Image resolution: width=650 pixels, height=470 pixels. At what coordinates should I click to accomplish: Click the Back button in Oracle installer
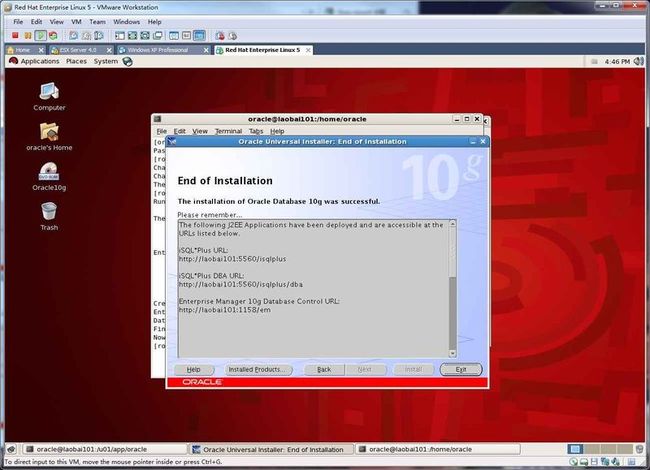324,369
